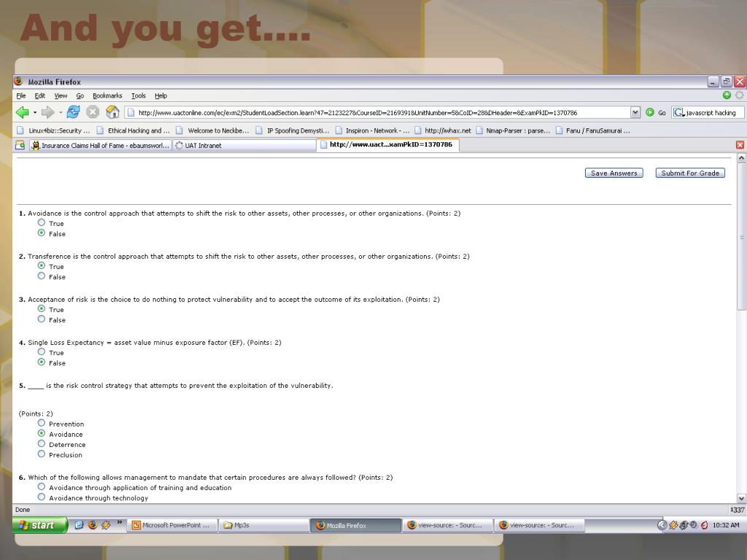Screen dimensions: 747x560
Task: Expand hidden tray icons arrow
Action: [x=662, y=525]
